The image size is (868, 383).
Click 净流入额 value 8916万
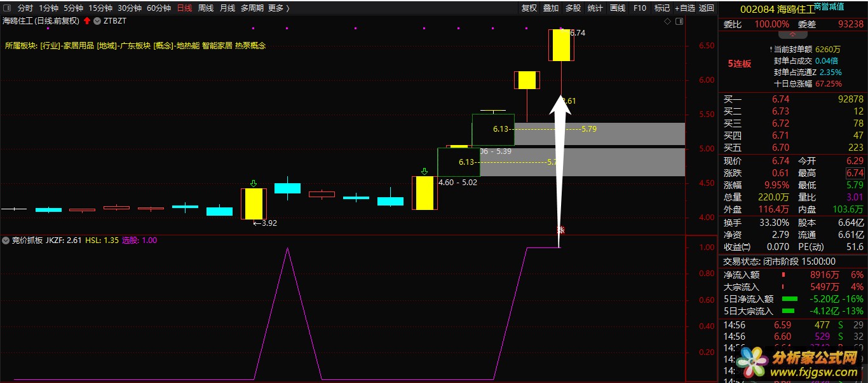[824, 275]
